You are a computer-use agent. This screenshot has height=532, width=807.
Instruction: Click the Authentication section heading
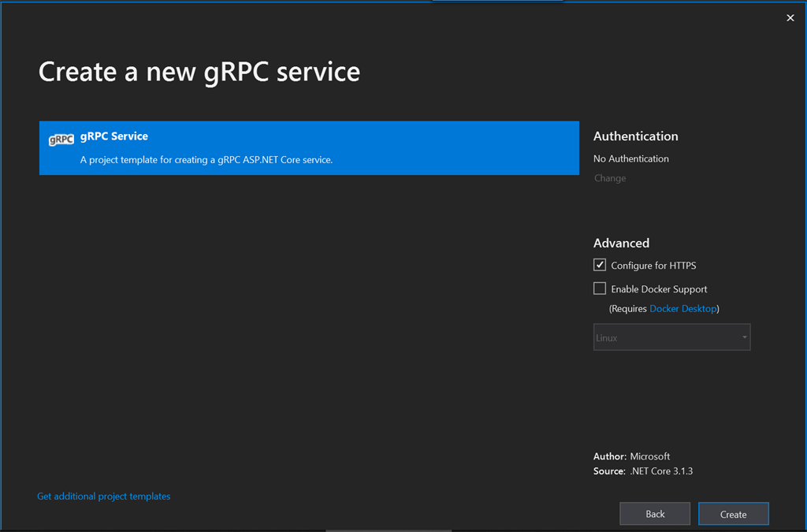(636, 136)
